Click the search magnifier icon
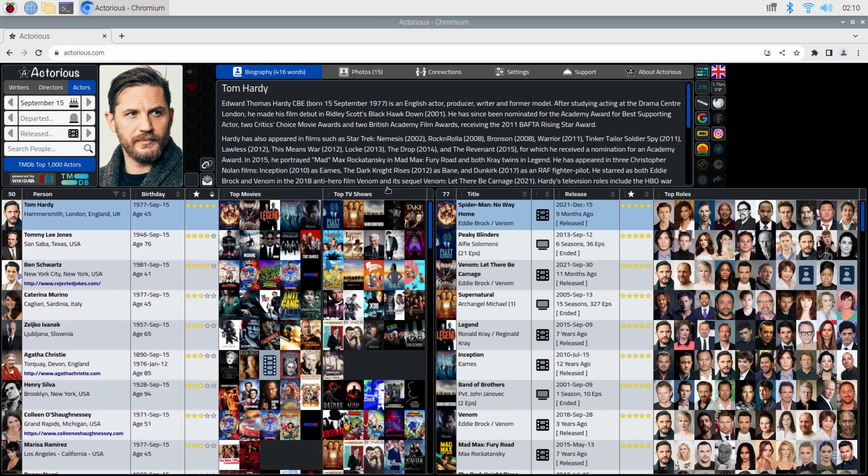 [x=88, y=149]
